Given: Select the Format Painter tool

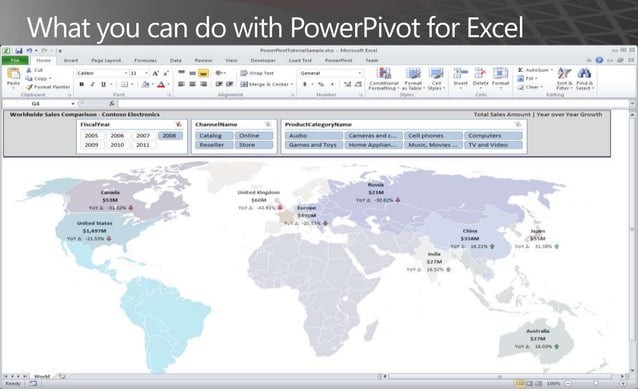Looking at the screenshot, I should [48, 87].
